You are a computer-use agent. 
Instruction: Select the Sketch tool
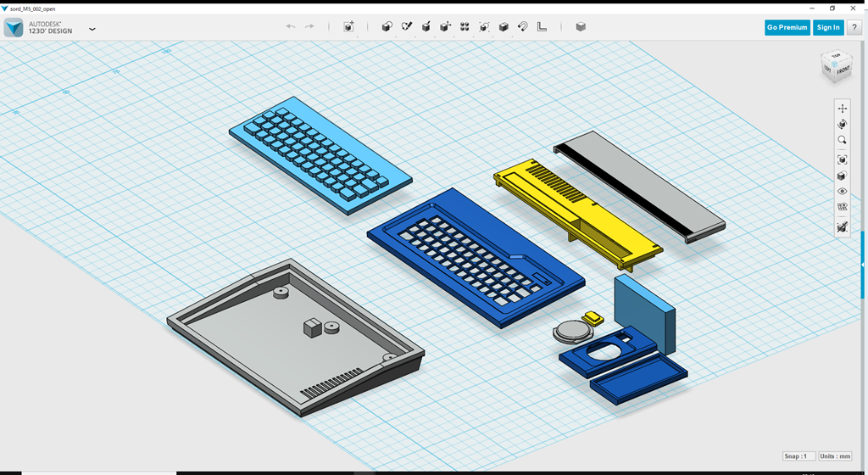pyautogui.click(x=406, y=27)
